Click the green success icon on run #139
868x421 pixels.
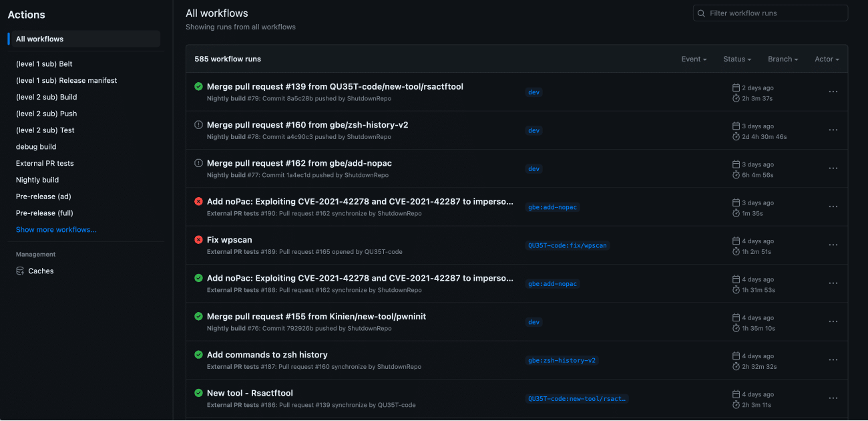[197, 86]
